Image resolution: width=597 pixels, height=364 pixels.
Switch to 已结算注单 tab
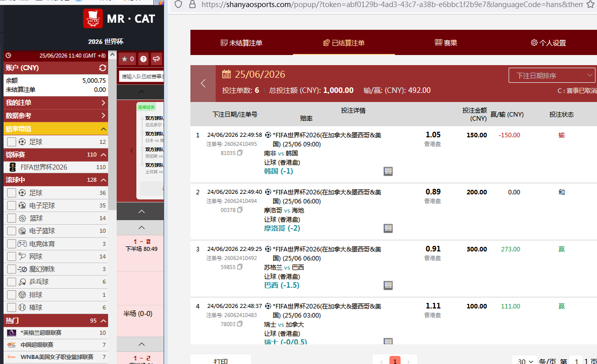(x=344, y=42)
